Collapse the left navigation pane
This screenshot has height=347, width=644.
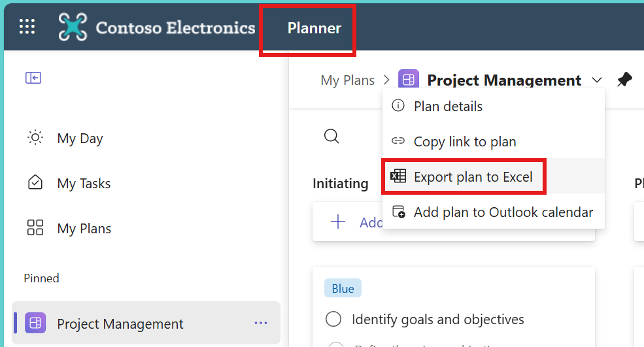point(33,78)
